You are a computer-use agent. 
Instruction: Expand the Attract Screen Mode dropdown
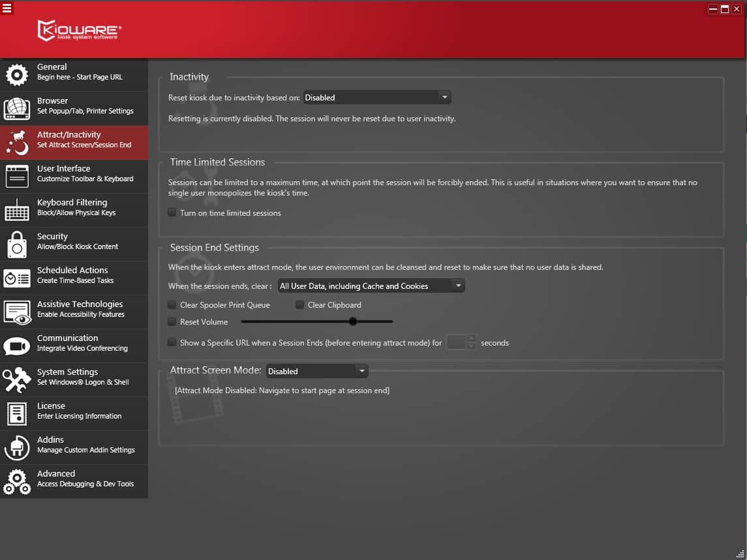tap(317, 372)
